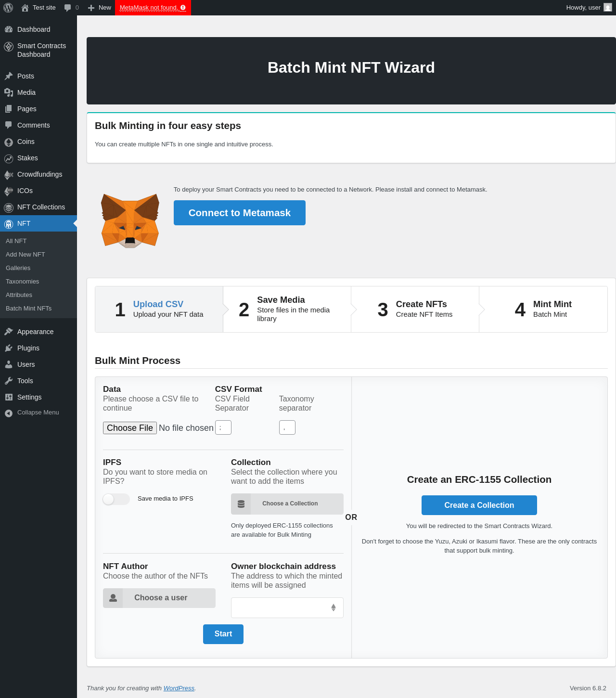The width and height of the screenshot is (616, 698).
Task: Click the user avatar icon
Action: coord(608,8)
